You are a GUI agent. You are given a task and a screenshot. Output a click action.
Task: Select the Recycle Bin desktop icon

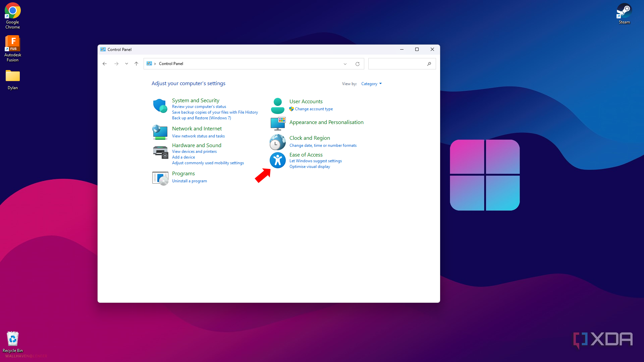pyautogui.click(x=13, y=342)
